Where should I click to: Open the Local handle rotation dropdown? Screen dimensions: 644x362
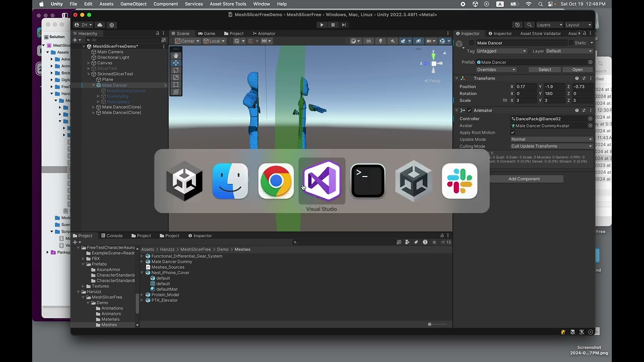[x=214, y=41]
